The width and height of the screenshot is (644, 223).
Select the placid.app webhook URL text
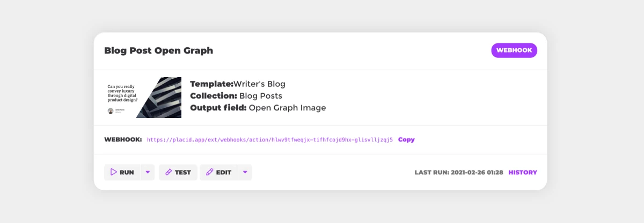(x=270, y=140)
